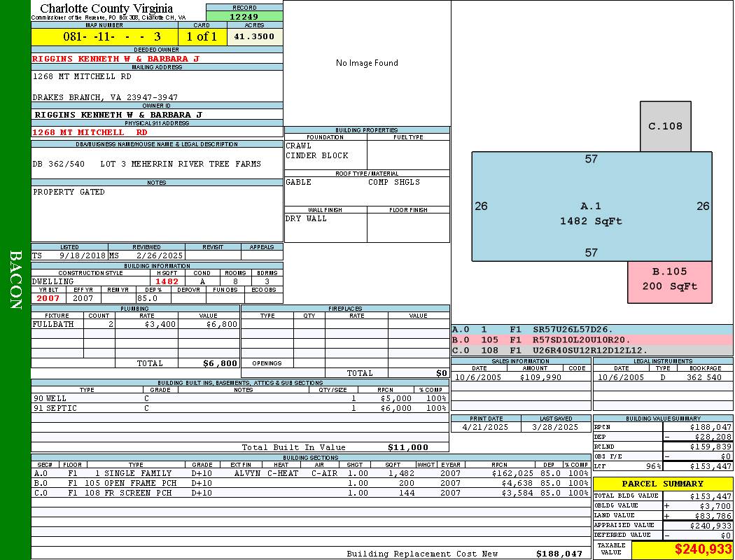Select gray sketch code line U26R40SU12R12D12L12.
735x560 pixels.
(590, 350)
